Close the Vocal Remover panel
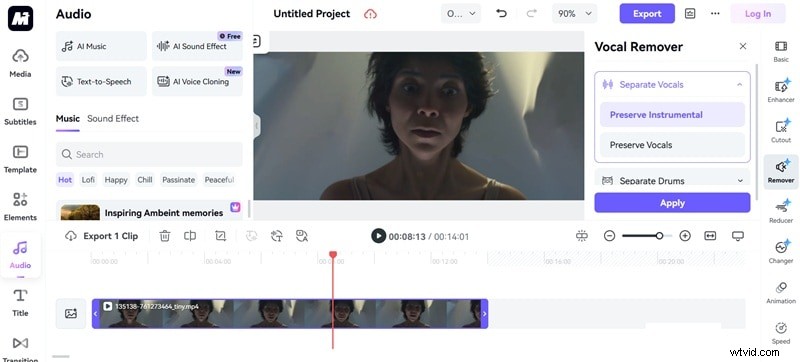Viewport: 800px width, 362px height. pos(743,46)
